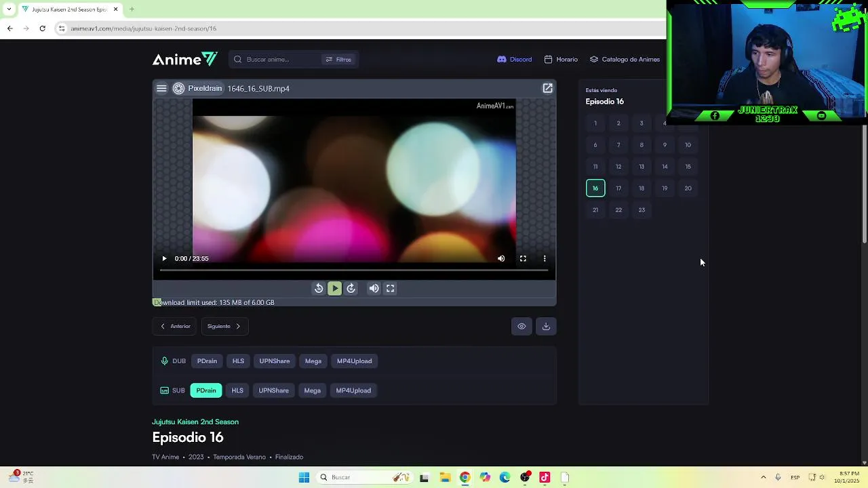Open video in new window icon
The height and width of the screenshot is (488, 868).
(x=547, y=88)
